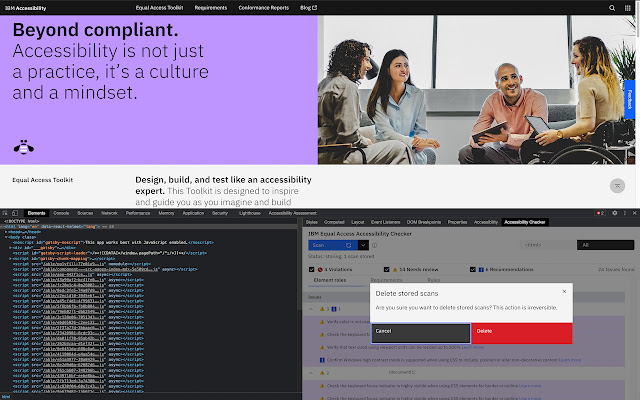Screen dimensions: 640x400
Task: Click the blue Feedback side tab
Action: coord(629,100)
